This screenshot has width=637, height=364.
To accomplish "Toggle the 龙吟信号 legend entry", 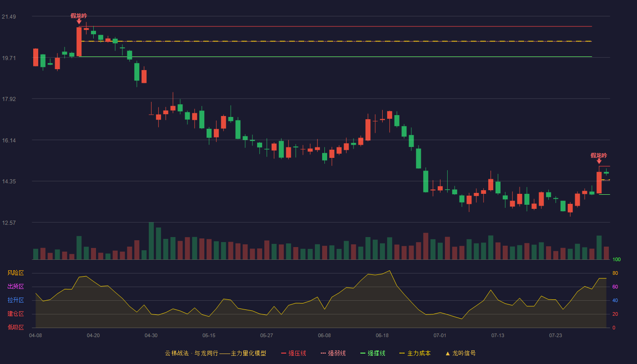I will [x=460, y=353].
